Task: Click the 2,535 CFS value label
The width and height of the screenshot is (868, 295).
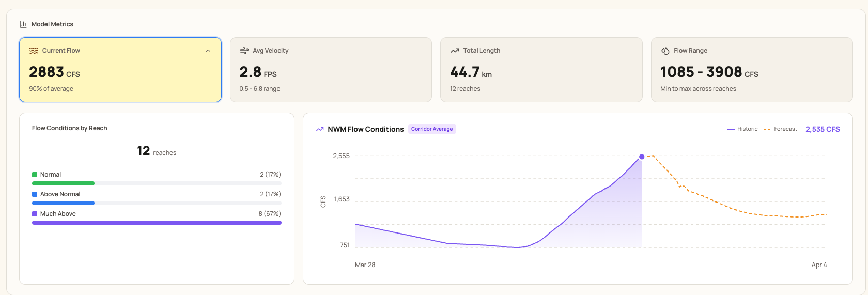Action: point(823,129)
